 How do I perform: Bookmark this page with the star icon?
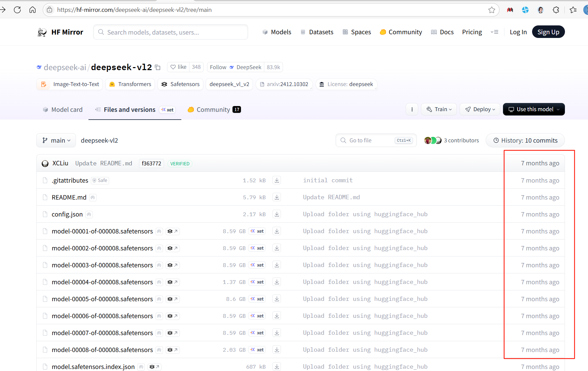click(492, 10)
